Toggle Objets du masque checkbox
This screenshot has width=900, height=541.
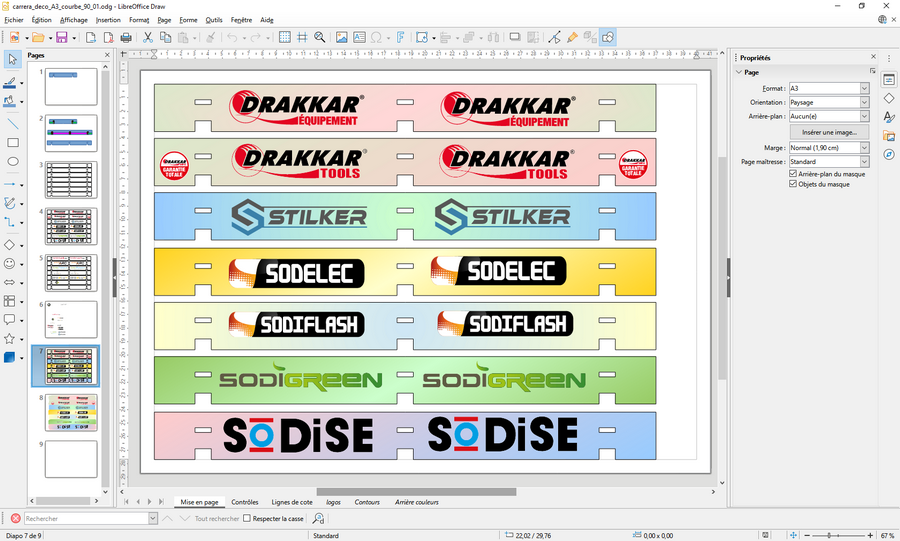[x=793, y=184]
